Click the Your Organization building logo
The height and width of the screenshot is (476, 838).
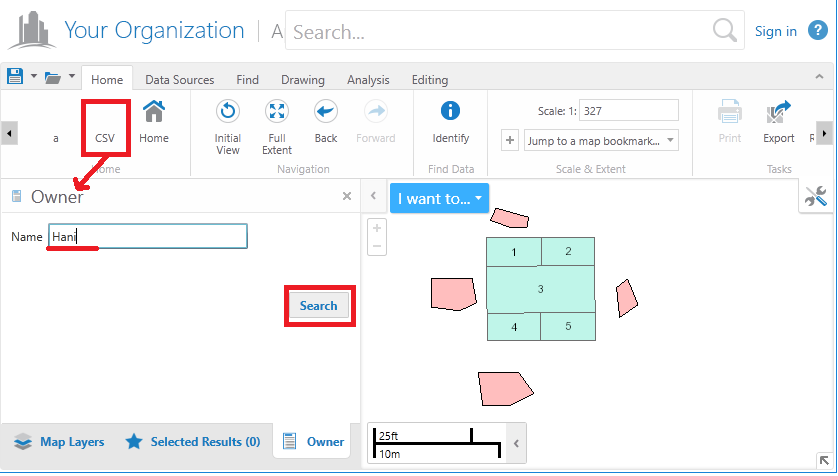tap(32, 29)
